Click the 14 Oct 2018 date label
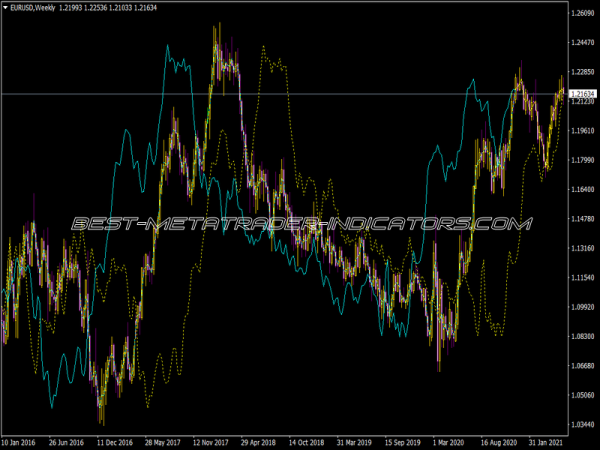Screen dimensions: 600x450 coord(307,440)
